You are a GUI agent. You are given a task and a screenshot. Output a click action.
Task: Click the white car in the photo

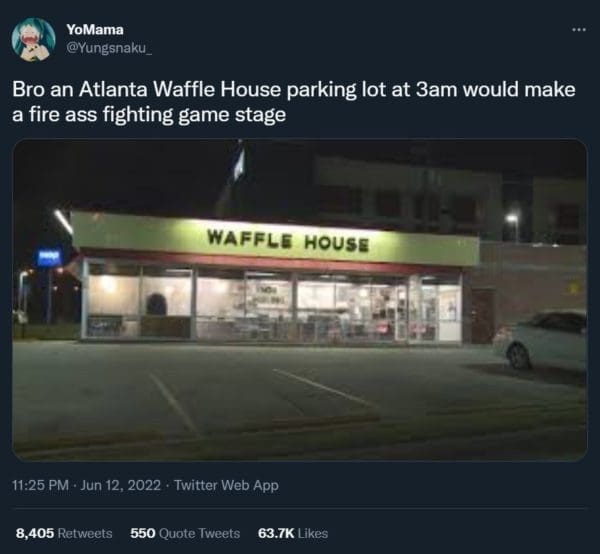[540, 339]
